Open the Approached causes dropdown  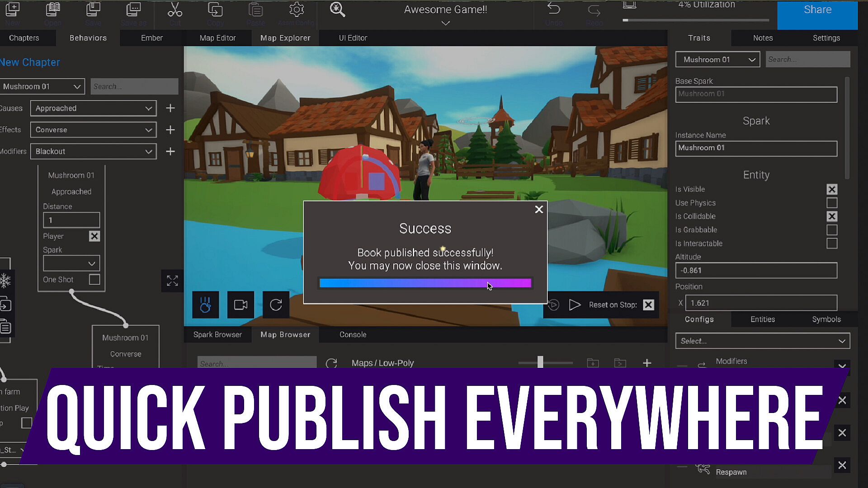pyautogui.click(x=93, y=108)
